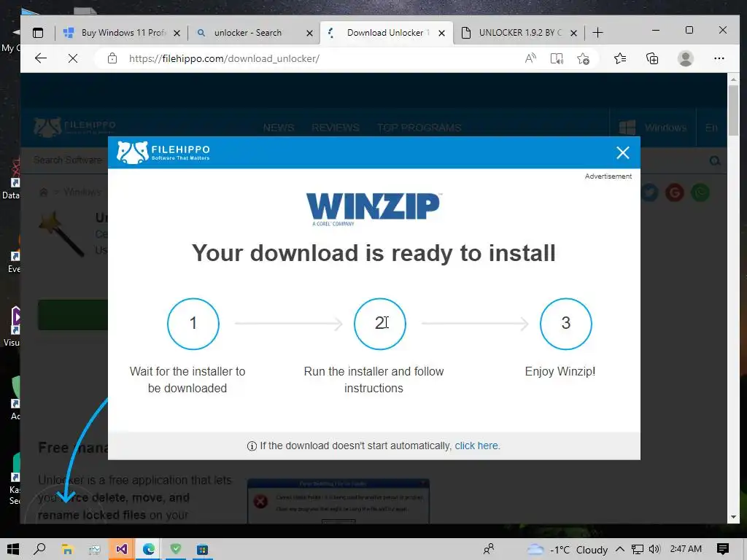Image resolution: width=747 pixels, height=560 pixels.
Task: Open Visual Studio from the taskbar
Action: tap(122, 550)
